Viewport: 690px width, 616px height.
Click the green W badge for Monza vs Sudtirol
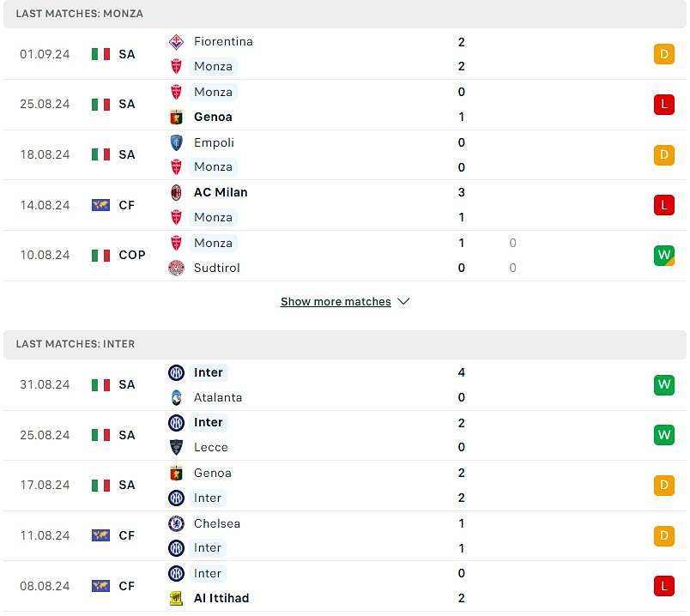(x=663, y=256)
